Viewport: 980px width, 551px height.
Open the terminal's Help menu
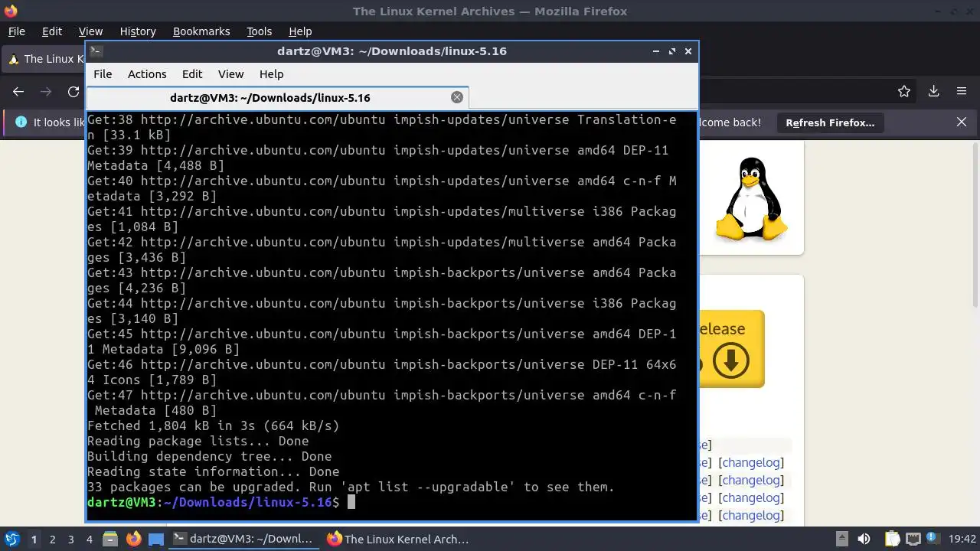(x=271, y=73)
